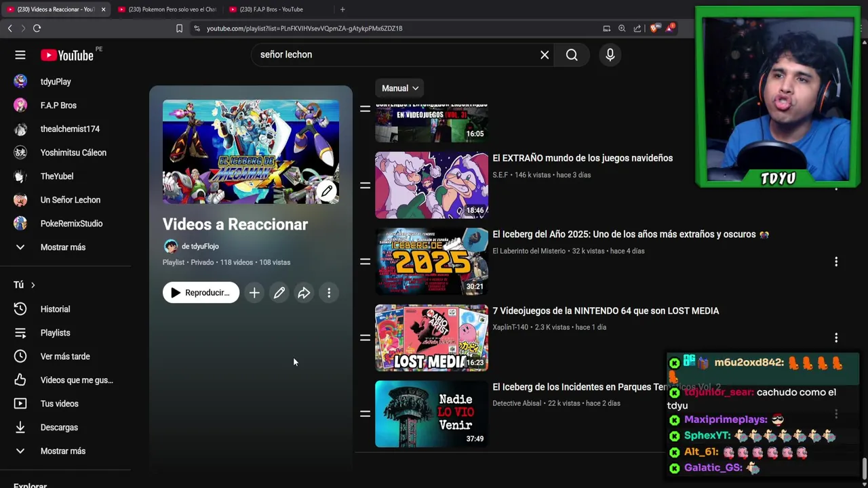
Task: Open the YouTube hamburger guide menu
Action: click(x=20, y=55)
